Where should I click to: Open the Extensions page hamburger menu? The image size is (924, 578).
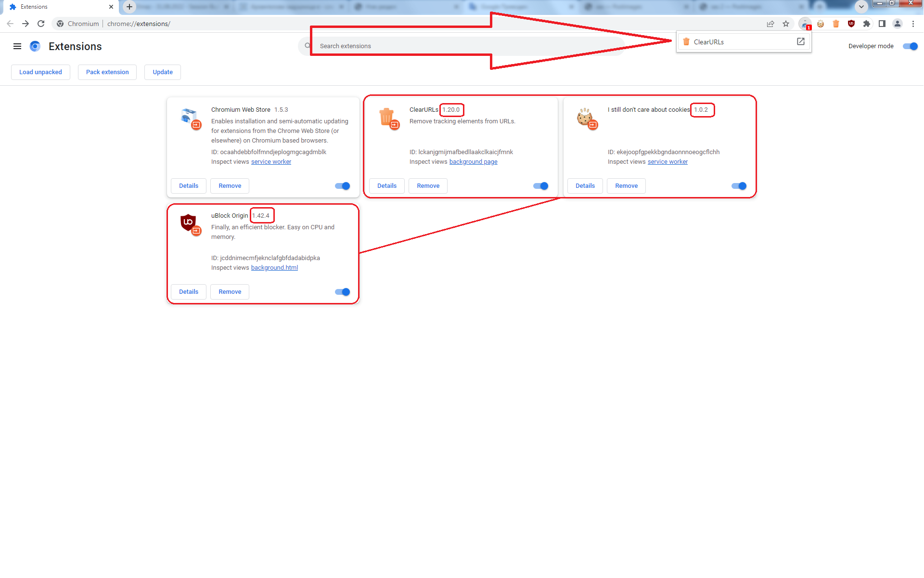pyautogui.click(x=17, y=46)
